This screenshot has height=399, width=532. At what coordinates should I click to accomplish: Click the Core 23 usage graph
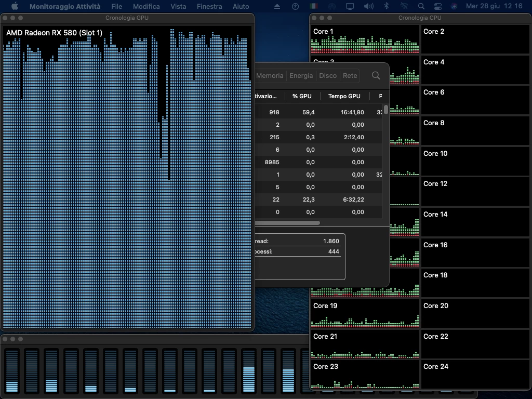pos(365,375)
